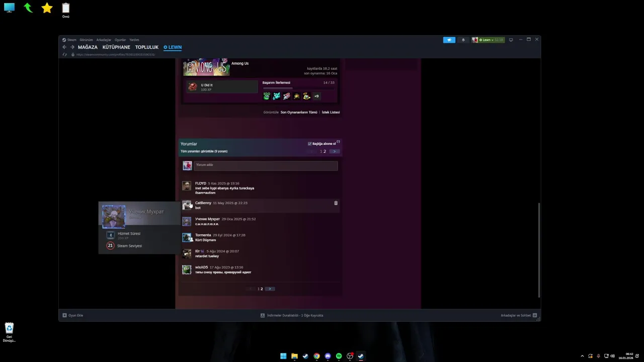Open the yellow star desktop shortcut
Screen dimensions: 644x362
click(47, 8)
